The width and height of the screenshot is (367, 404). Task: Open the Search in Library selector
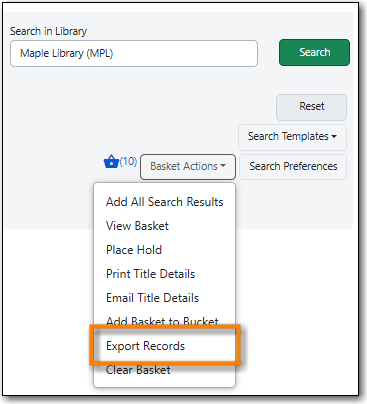[x=134, y=54]
